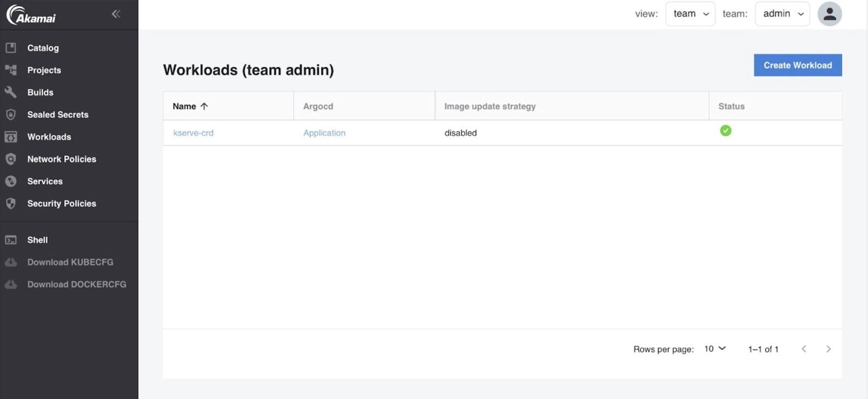
Task: Click the Shell terminal icon
Action: (11, 240)
